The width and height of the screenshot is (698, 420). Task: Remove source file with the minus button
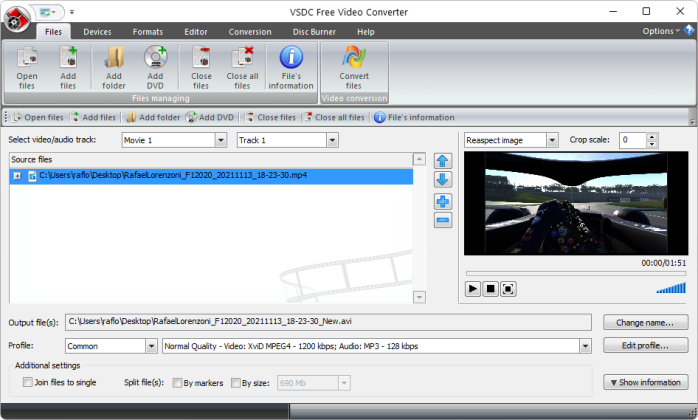click(443, 221)
